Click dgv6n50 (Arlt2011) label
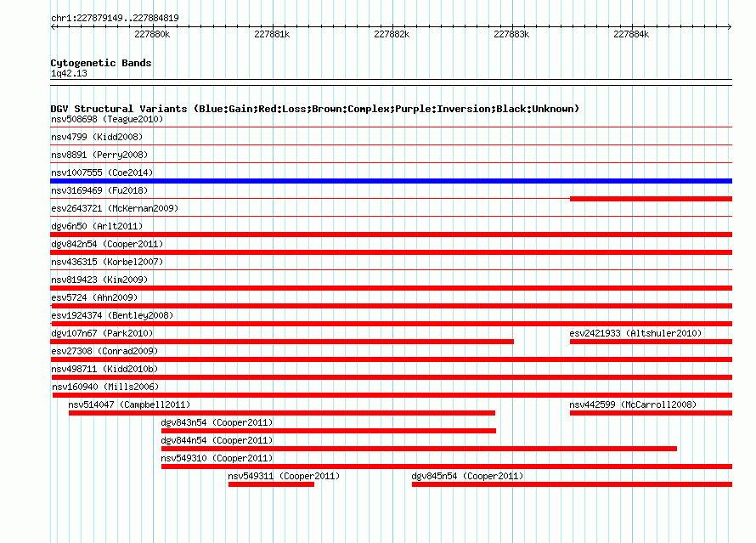 point(97,226)
